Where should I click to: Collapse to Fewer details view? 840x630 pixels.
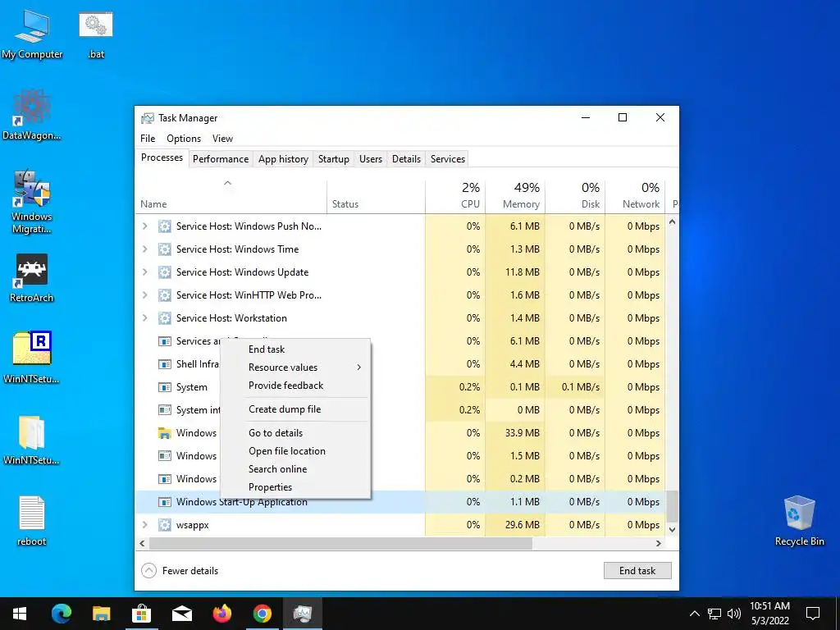tap(180, 571)
